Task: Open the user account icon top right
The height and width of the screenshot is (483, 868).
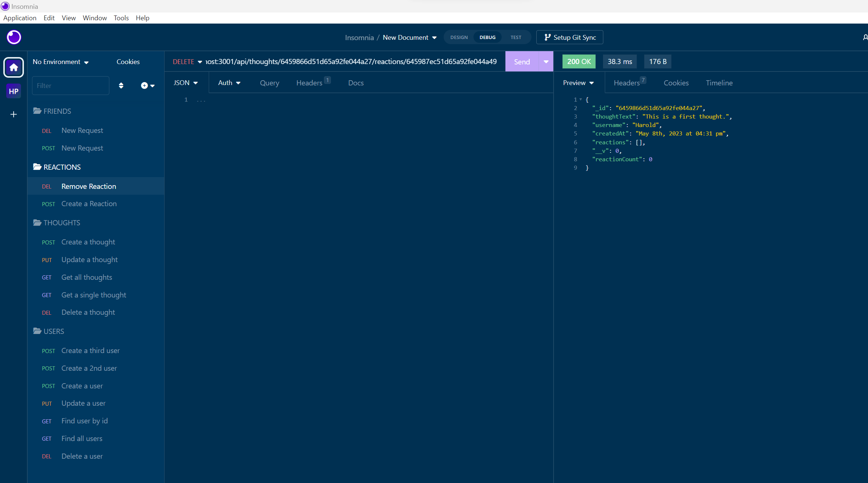Action: click(865, 37)
